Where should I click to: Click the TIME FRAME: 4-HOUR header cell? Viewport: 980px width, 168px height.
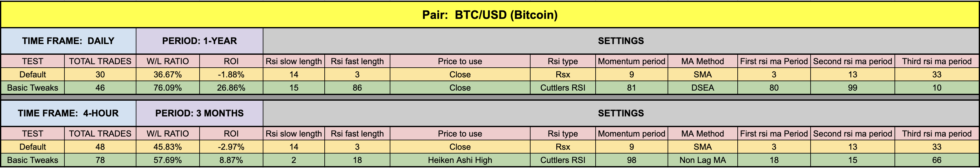click(x=68, y=113)
